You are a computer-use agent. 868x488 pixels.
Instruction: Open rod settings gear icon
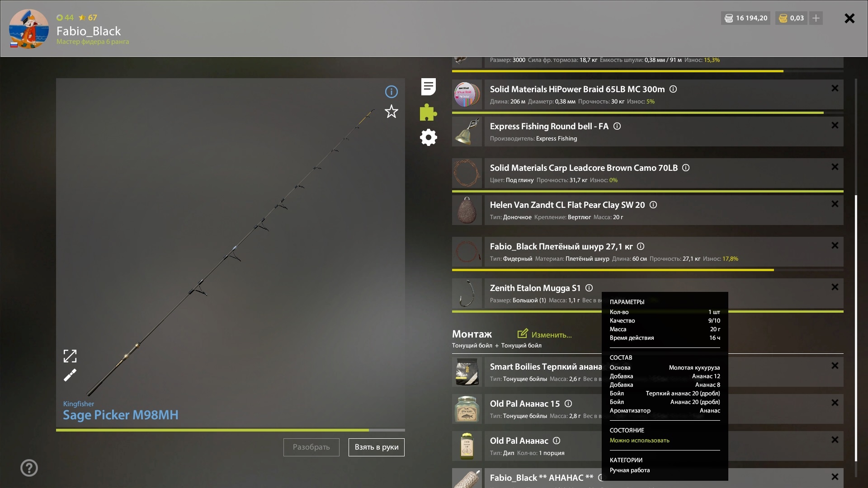(428, 137)
